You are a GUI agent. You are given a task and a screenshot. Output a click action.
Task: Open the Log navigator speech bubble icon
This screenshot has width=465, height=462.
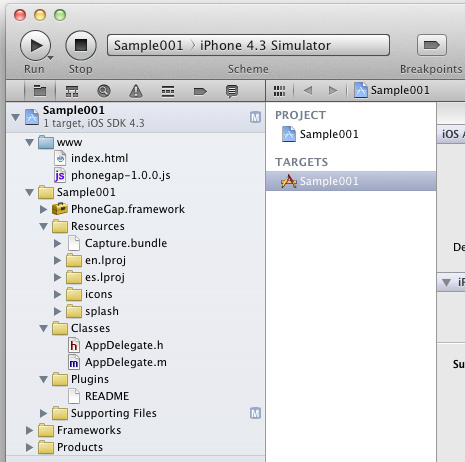click(x=232, y=91)
